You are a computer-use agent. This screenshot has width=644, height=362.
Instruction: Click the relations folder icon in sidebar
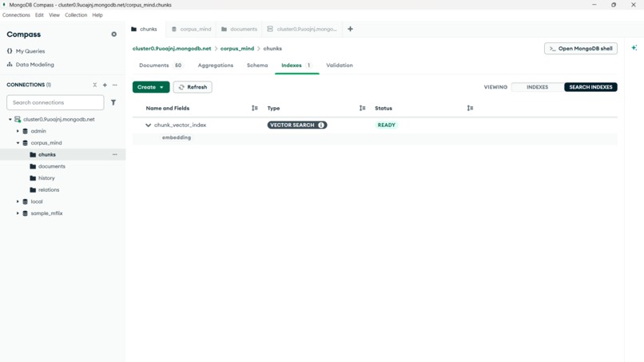(x=33, y=190)
